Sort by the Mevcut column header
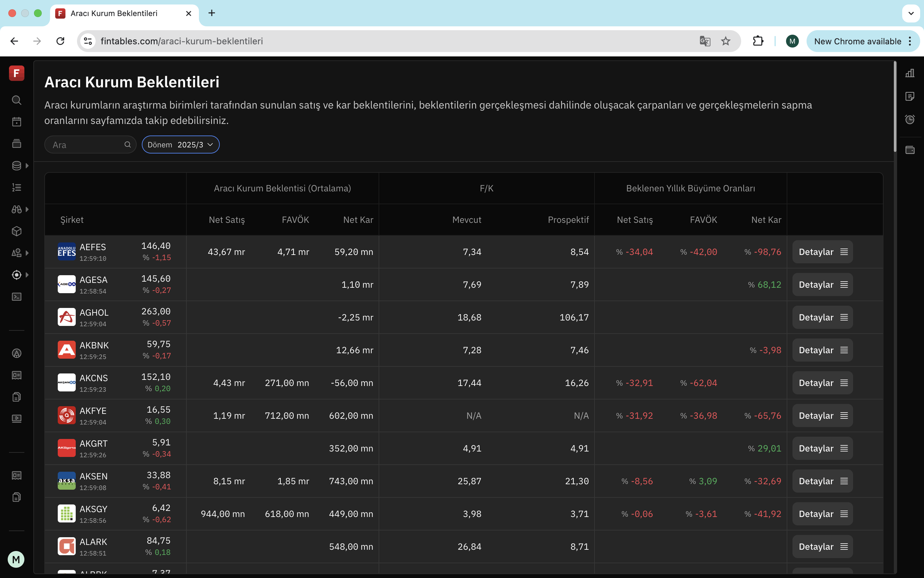 (x=466, y=220)
